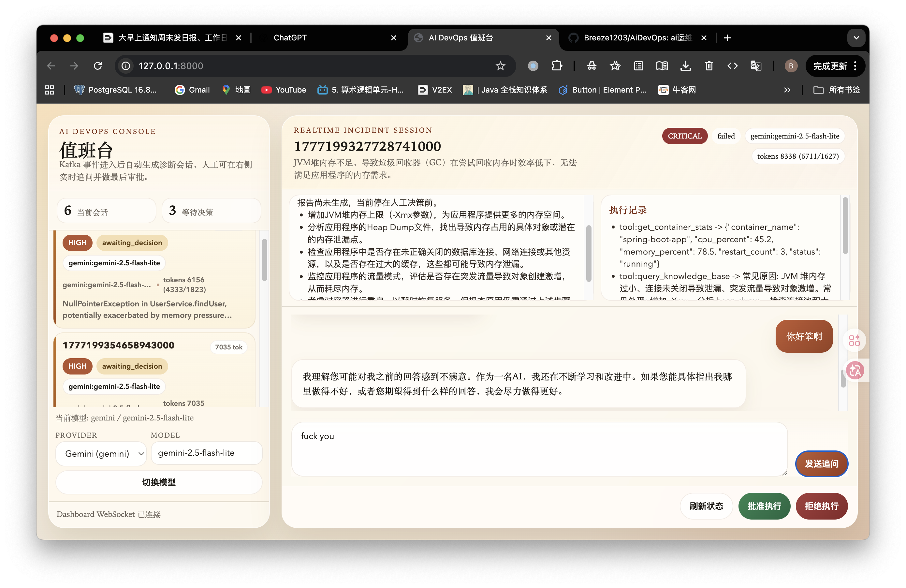Approve with the 批准执行 button
Image resolution: width=906 pixels, height=588 pixels.
click(x=764, y=506)
